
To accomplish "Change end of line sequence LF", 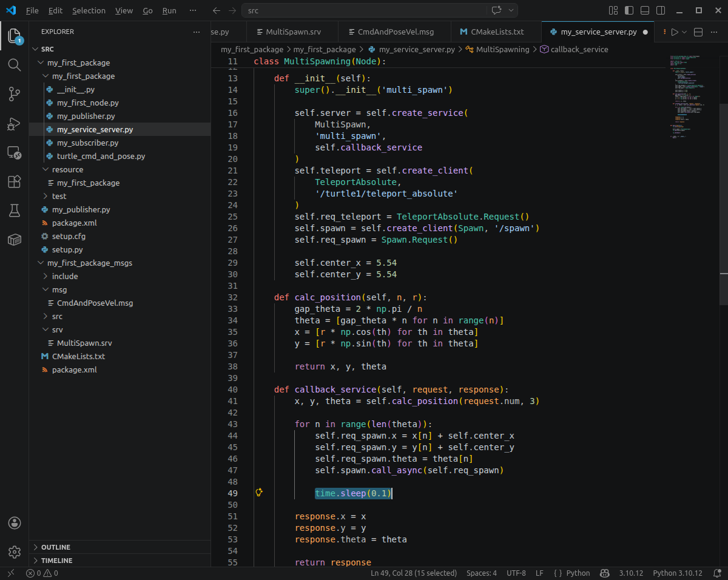I will coord(540,573).
